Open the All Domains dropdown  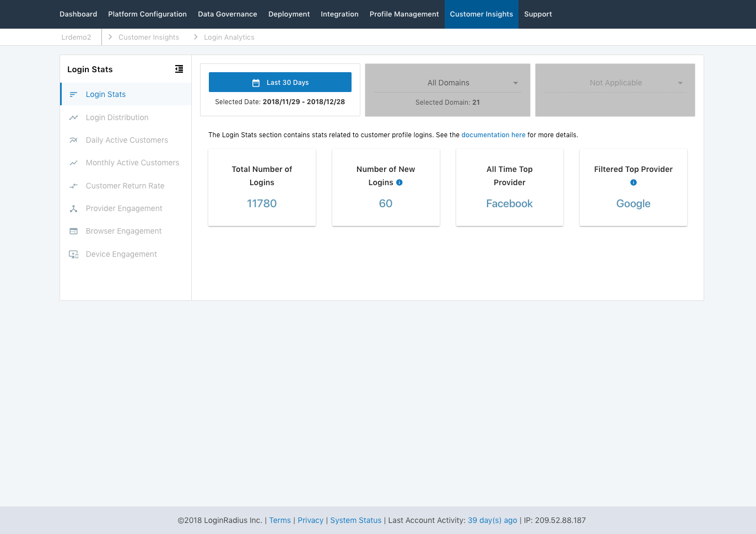coord(447,83)
